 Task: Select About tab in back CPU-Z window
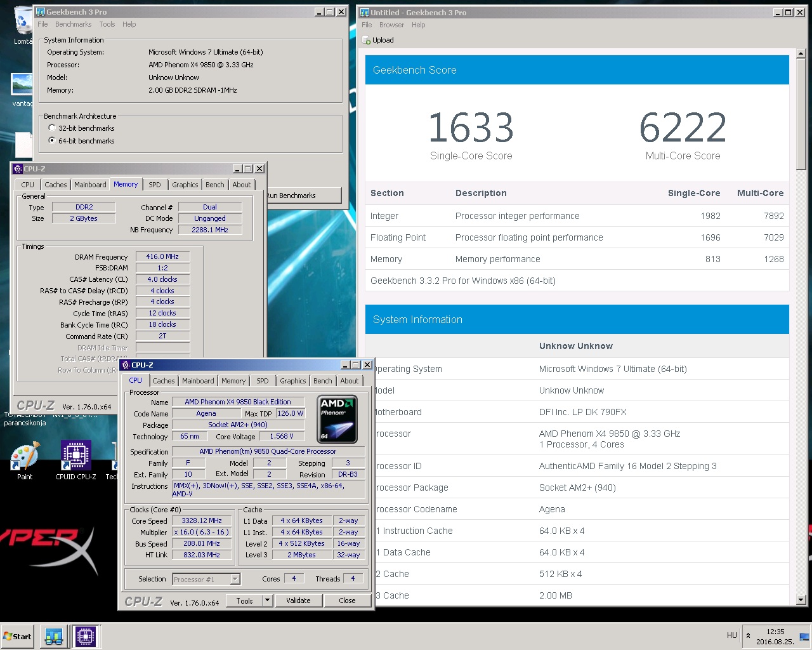[x=242, y=185]
